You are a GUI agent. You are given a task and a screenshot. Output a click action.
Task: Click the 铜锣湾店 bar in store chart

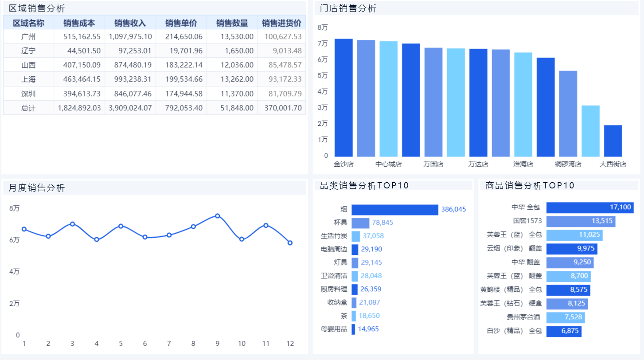[568, 113]
